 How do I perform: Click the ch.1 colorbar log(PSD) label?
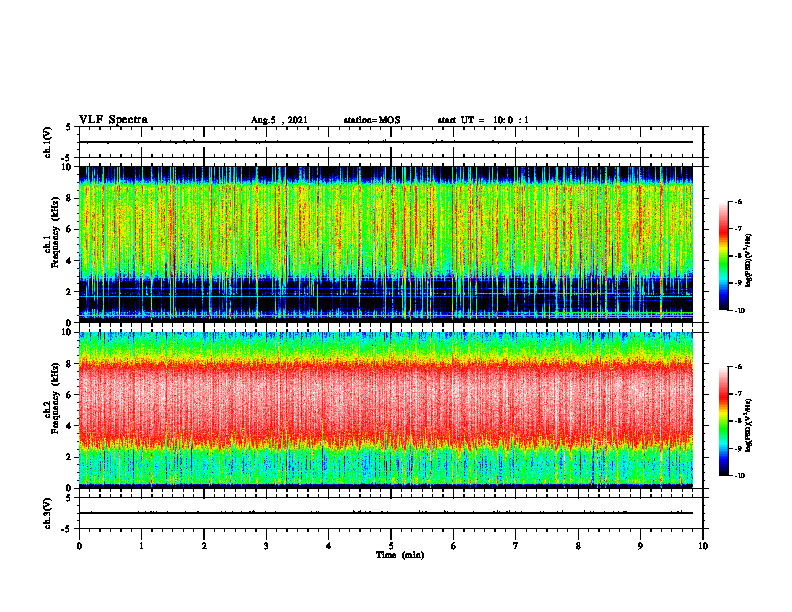749,261
